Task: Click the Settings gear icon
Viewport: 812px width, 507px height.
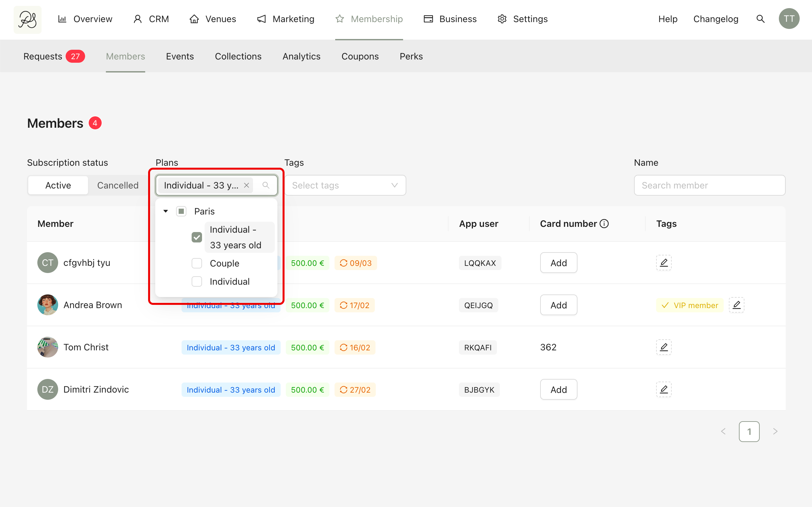Action: 502,19
